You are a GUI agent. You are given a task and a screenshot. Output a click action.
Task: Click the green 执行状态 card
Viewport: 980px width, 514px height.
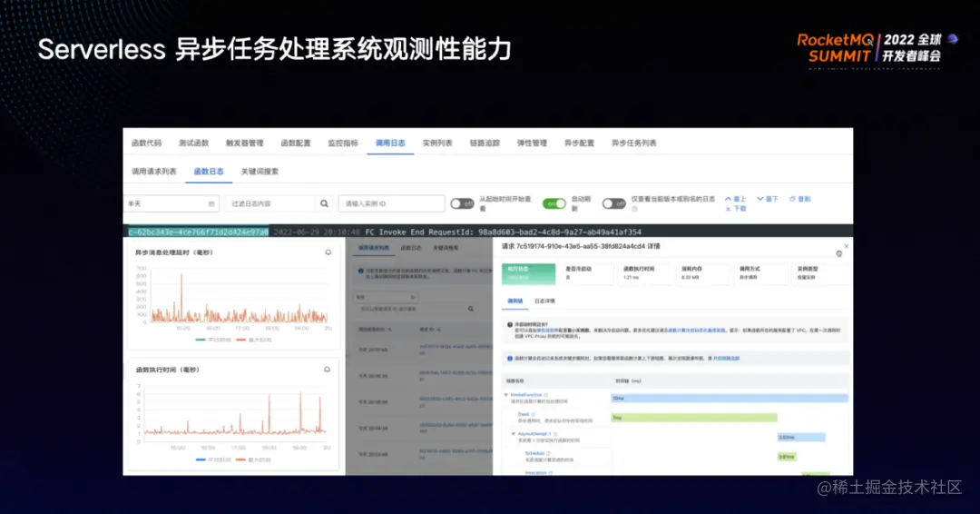point(529,273)
